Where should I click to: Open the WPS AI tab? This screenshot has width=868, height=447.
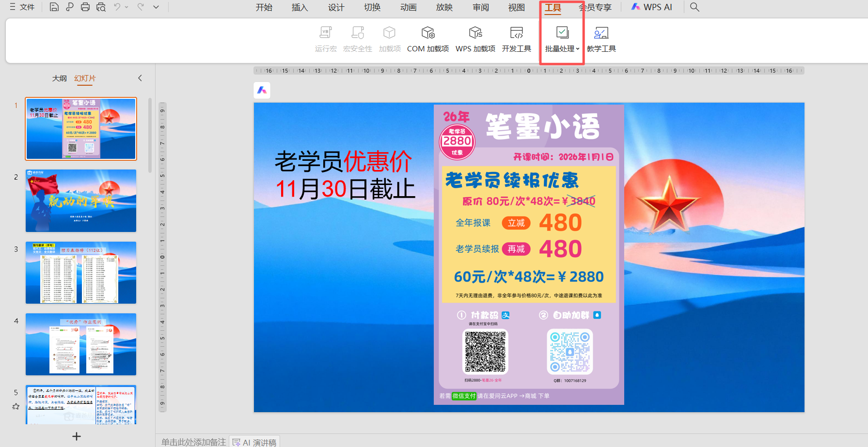(x=652, y=7)
